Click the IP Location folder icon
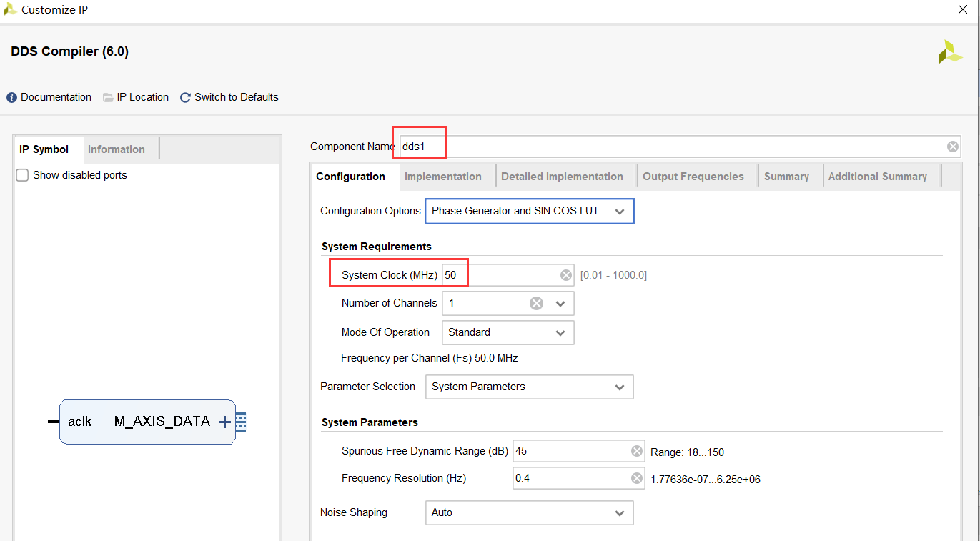 point(108,97)
